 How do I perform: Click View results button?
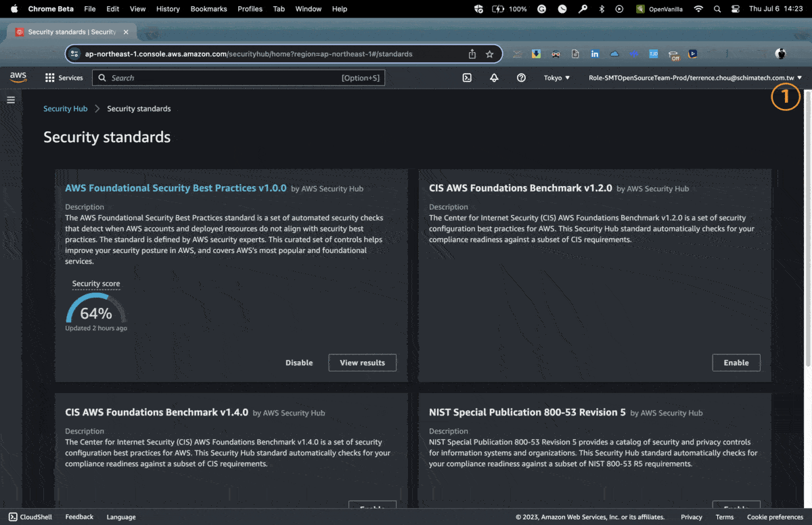pos(363,363)
